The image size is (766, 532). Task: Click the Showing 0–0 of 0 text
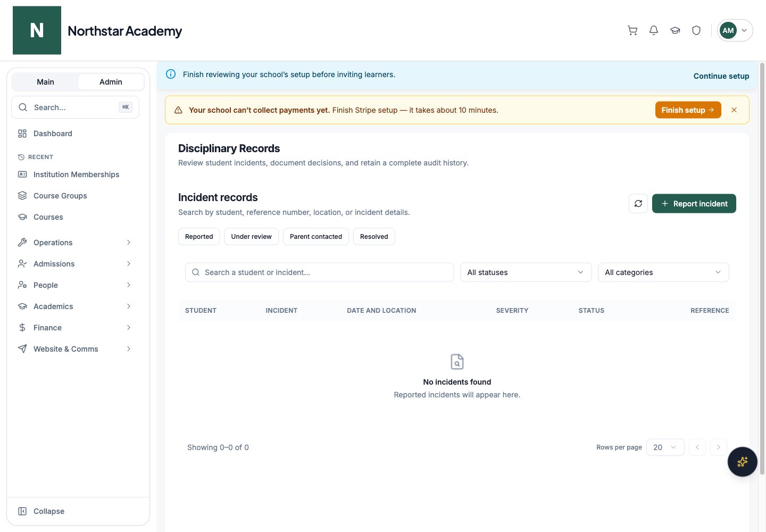218,447
